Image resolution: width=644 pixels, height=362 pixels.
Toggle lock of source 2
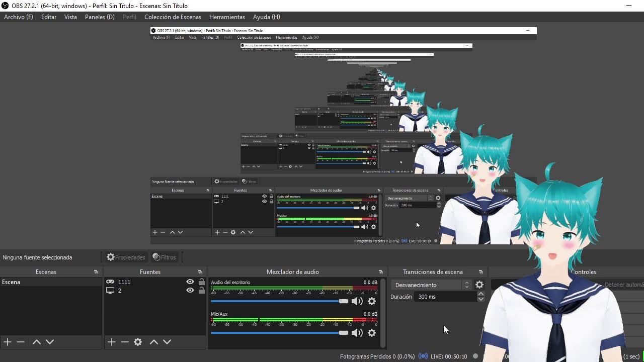pos(202,290)
